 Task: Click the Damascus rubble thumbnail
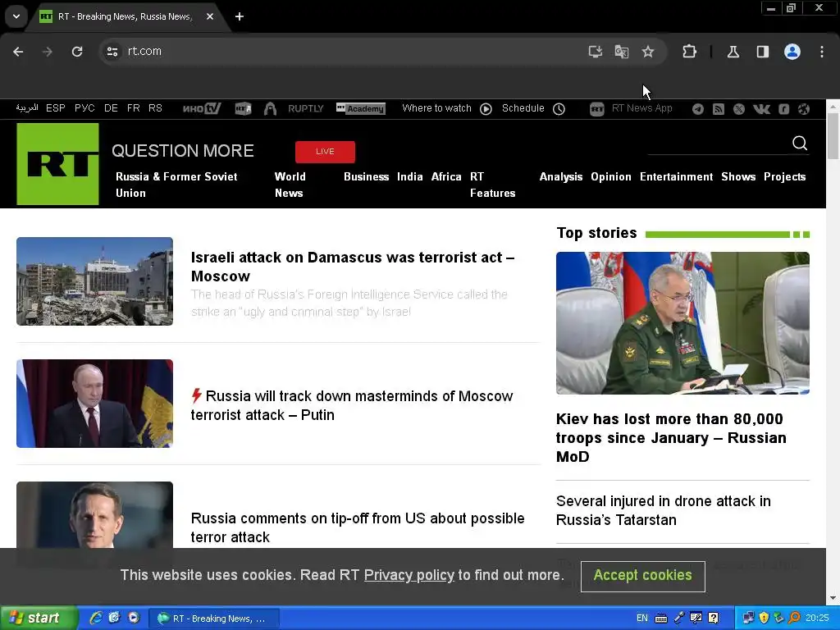[x=95, y=281]
